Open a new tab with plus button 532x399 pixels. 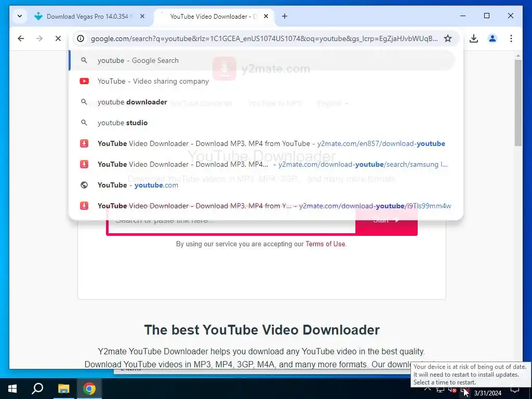tap(285, 16)
